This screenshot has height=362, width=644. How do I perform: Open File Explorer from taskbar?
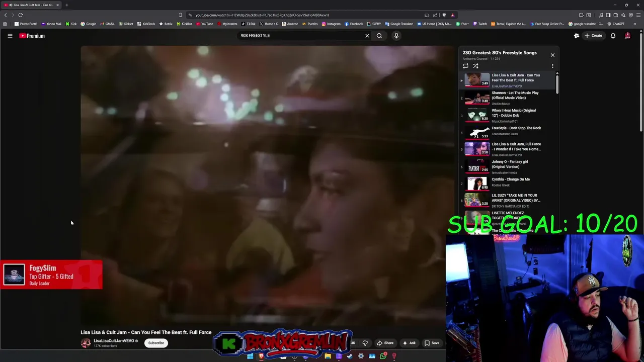[328, 356]
